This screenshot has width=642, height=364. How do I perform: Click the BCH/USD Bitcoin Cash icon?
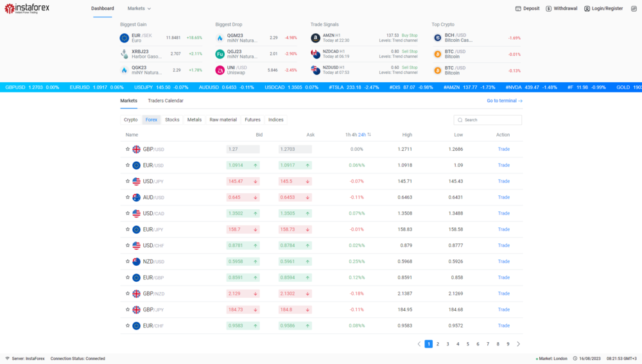(x=438, y=38)
